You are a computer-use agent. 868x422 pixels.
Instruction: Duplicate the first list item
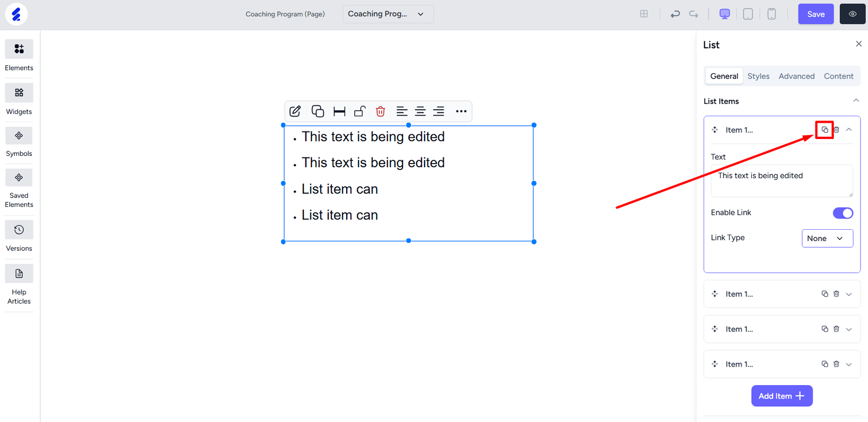(x=825, y=130)
